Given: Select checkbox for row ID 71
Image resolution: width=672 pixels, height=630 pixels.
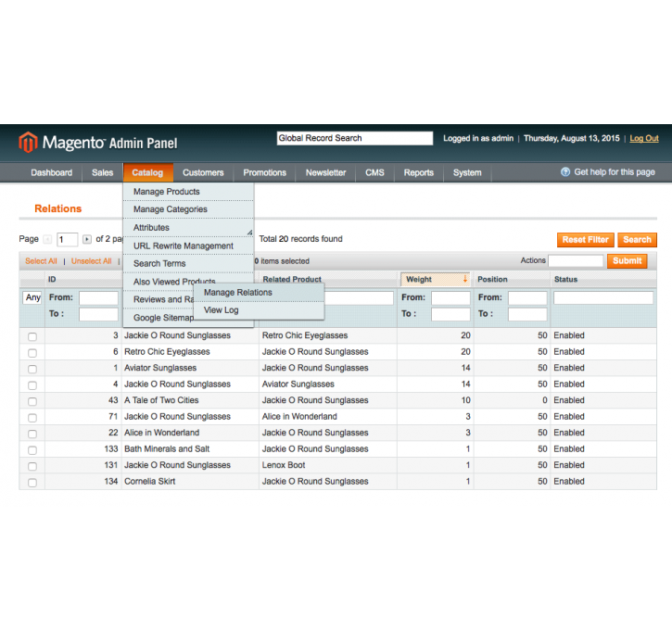Looking at the screenshot, I should 32,418.
